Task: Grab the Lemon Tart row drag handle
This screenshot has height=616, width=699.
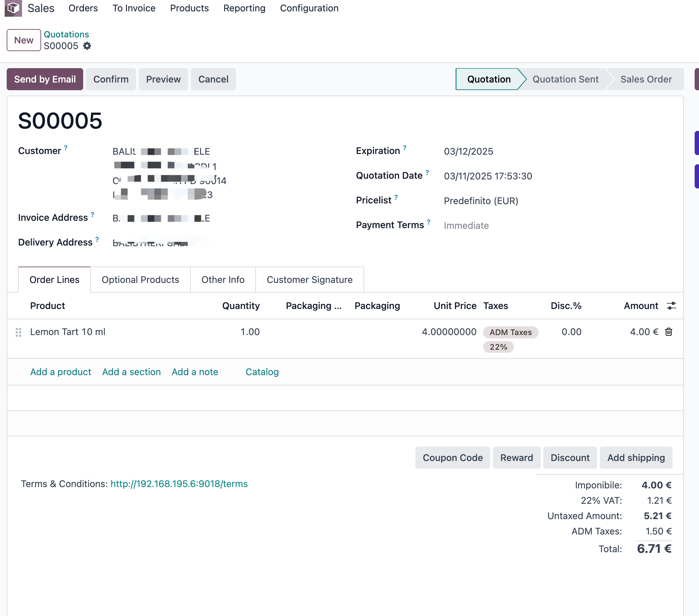Action: [x=18, y=332]
